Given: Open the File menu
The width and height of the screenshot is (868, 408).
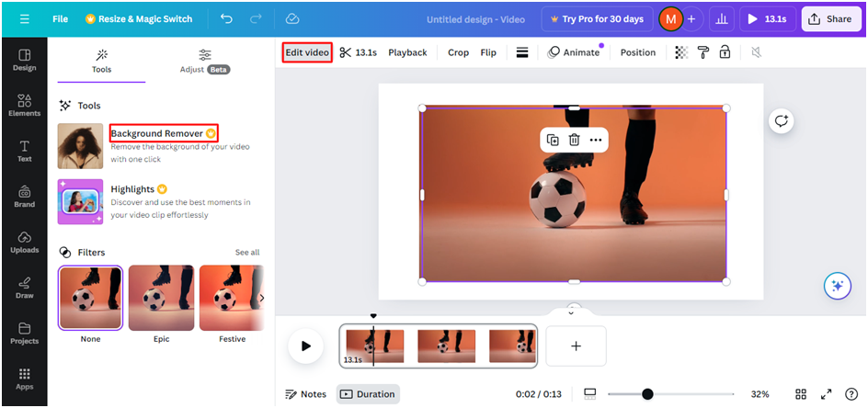Looking at the screenshot, I should coord(61,18).
